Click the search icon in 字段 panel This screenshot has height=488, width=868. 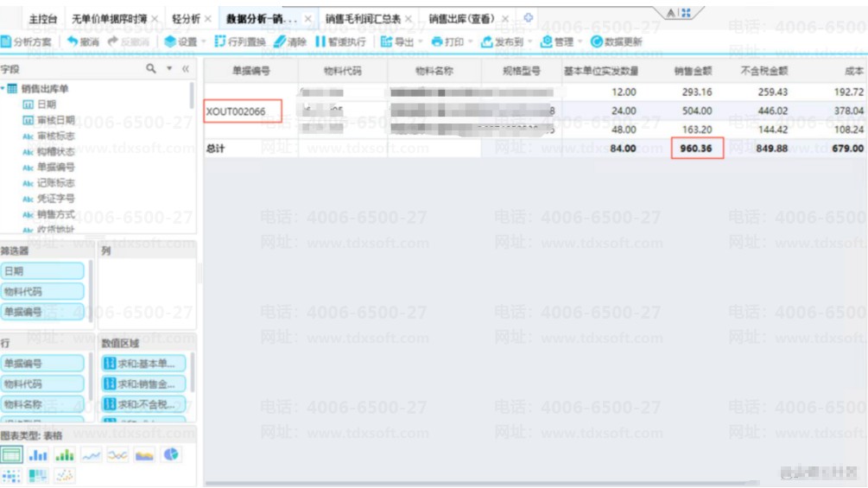point(150,68)
